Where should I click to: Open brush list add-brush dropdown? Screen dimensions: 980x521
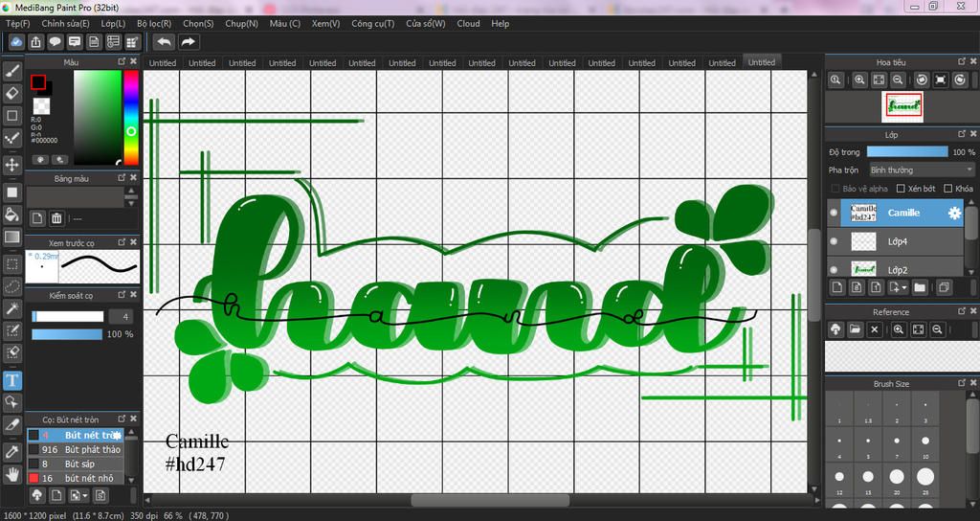point(85,495)
